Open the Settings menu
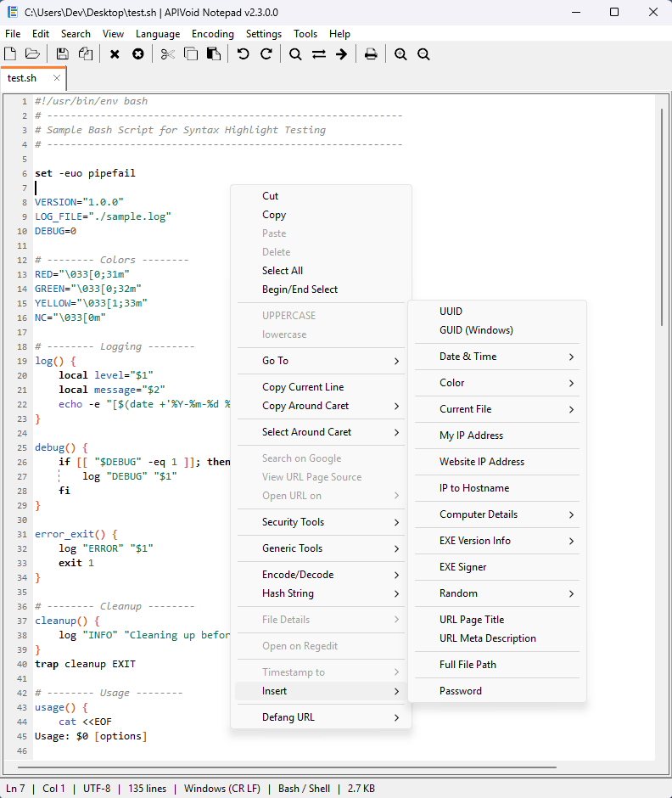This screenshot has height=798, width=672. click(264, 34)
